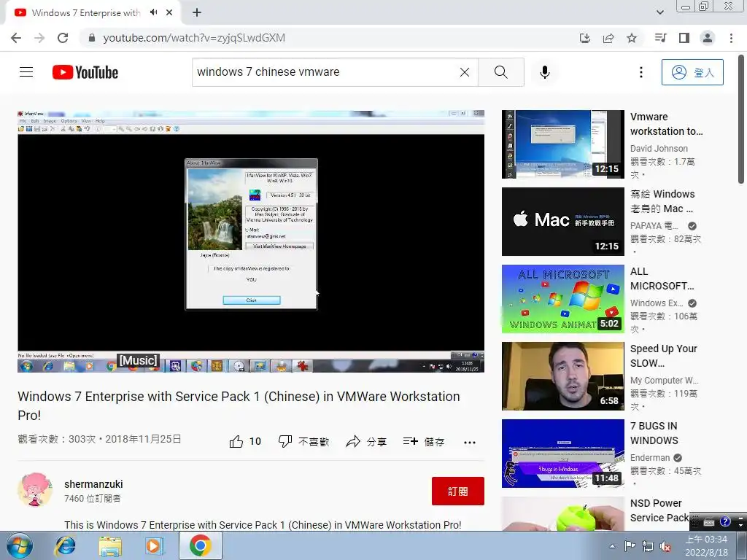The width and height of the screenshot is (747, 560).
Task: Show hidden tray icons arrow
Action: point(612,546)
